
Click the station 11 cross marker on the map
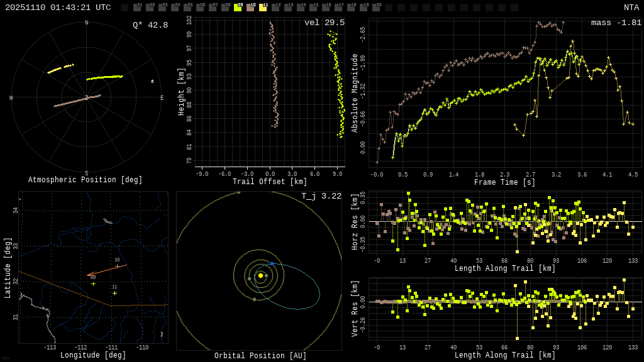tap(114, 293)
